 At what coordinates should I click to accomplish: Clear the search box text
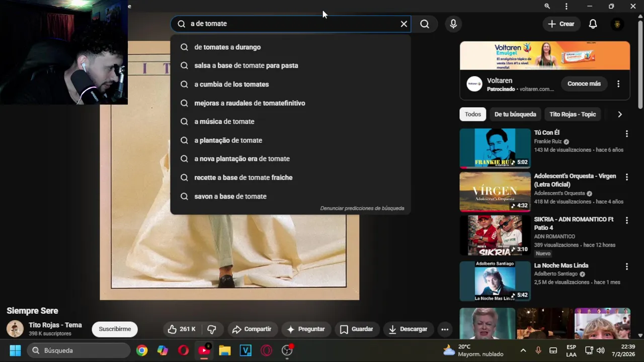[404, 24]
